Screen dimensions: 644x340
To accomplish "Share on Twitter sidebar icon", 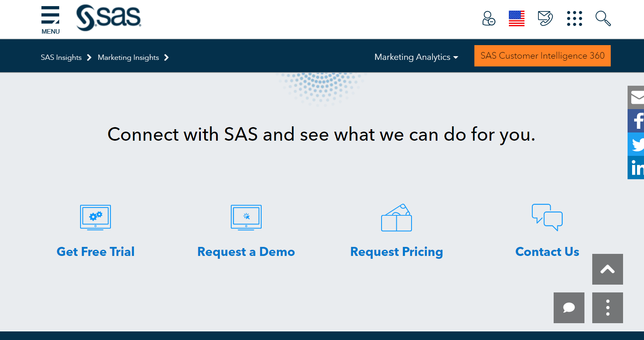I will pos(637,144).
